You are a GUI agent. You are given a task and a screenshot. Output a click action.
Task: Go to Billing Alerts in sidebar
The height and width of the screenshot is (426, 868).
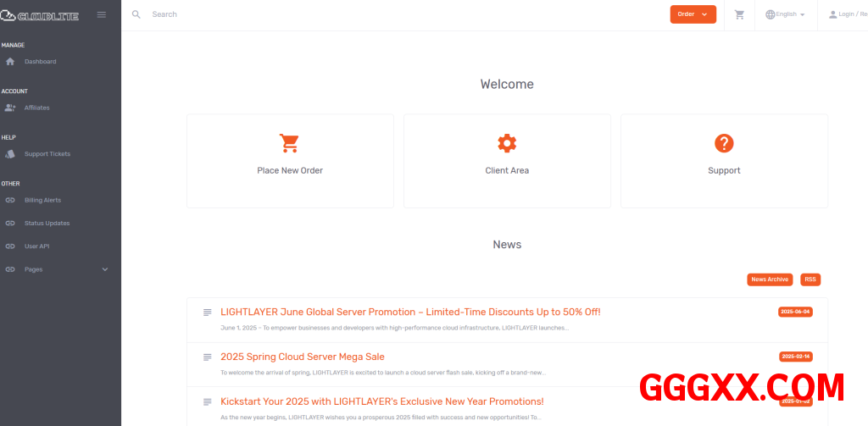pos(42,200)
